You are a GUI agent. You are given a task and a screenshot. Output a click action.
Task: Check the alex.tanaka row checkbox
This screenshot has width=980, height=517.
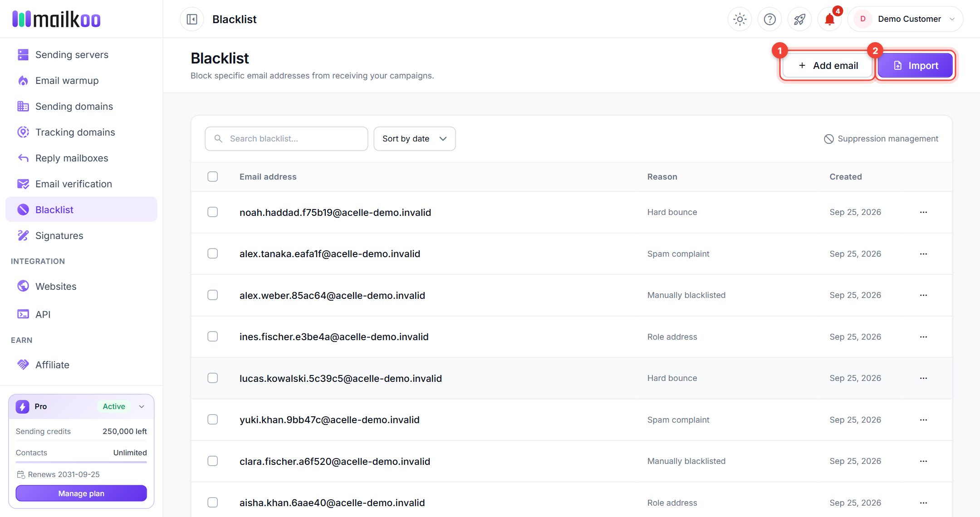212,254
